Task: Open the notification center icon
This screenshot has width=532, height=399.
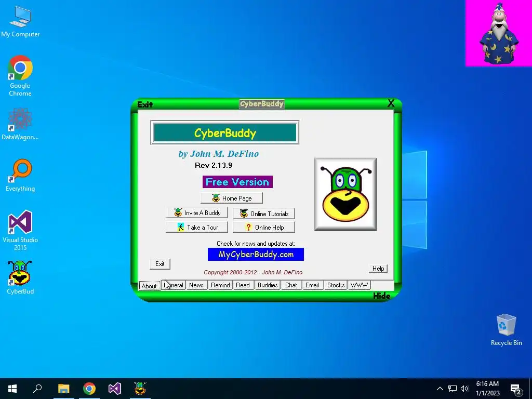Action: pyautogui.click(x=516, y=389)
